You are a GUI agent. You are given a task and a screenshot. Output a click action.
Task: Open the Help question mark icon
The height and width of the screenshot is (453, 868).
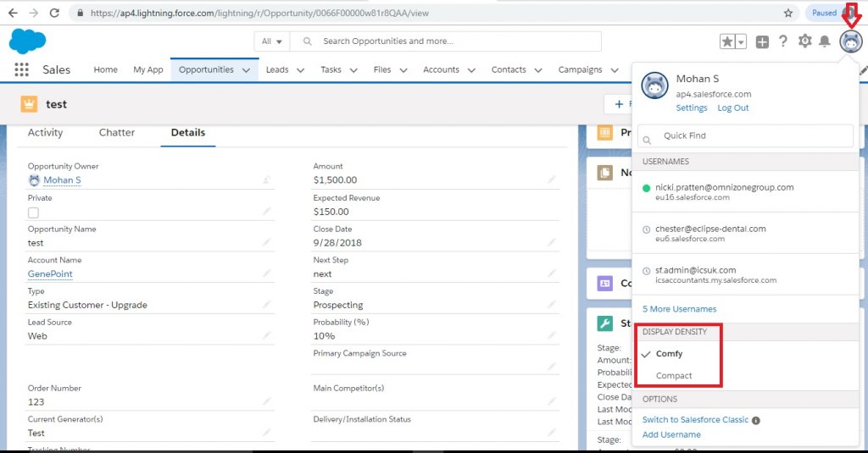click(782, 41)
